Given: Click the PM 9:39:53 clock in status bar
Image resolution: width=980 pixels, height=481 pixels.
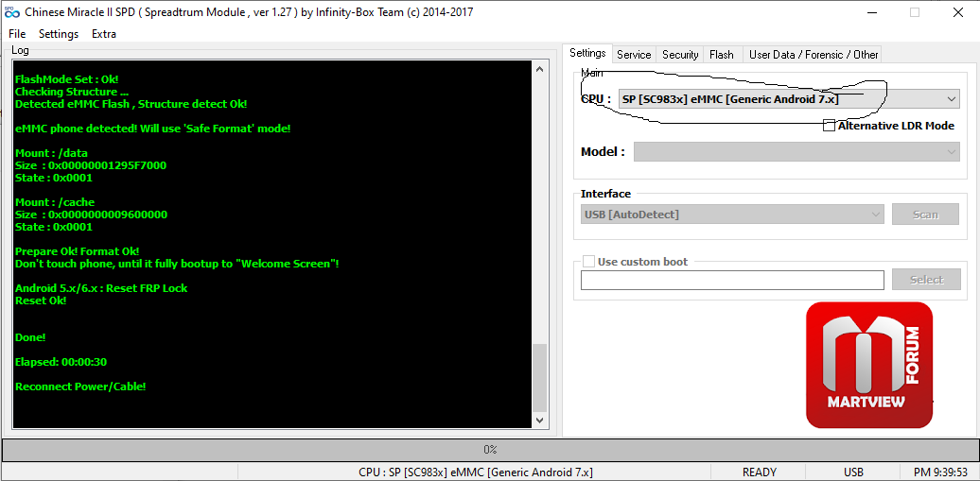Looking at the screenshot, I should click(940, 472).
